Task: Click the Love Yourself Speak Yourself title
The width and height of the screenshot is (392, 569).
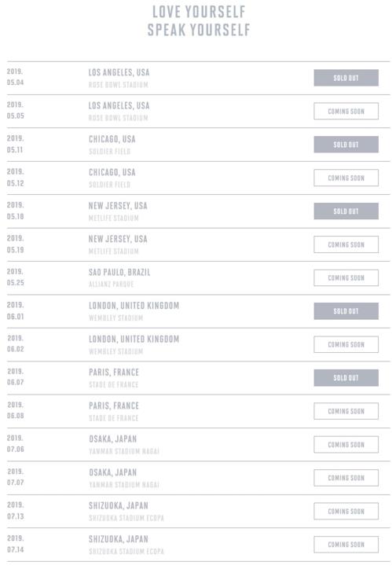Action: [199, 20]
